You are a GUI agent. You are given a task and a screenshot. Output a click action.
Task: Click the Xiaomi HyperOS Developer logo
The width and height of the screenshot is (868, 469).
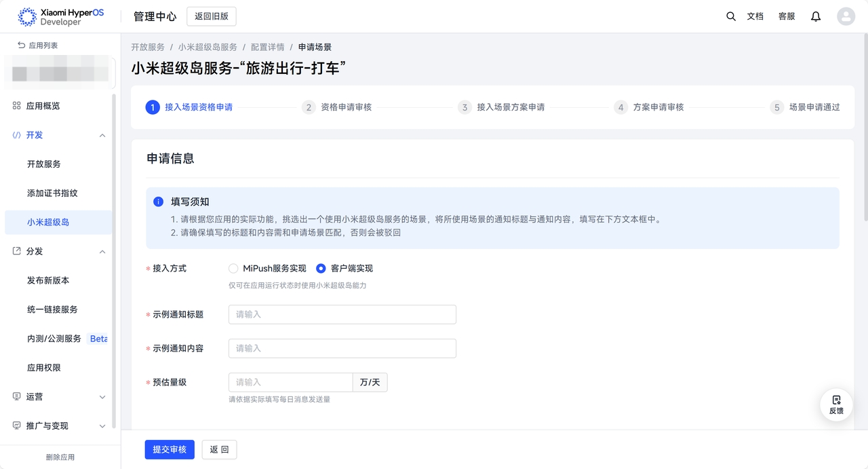(x=61, y=17)
